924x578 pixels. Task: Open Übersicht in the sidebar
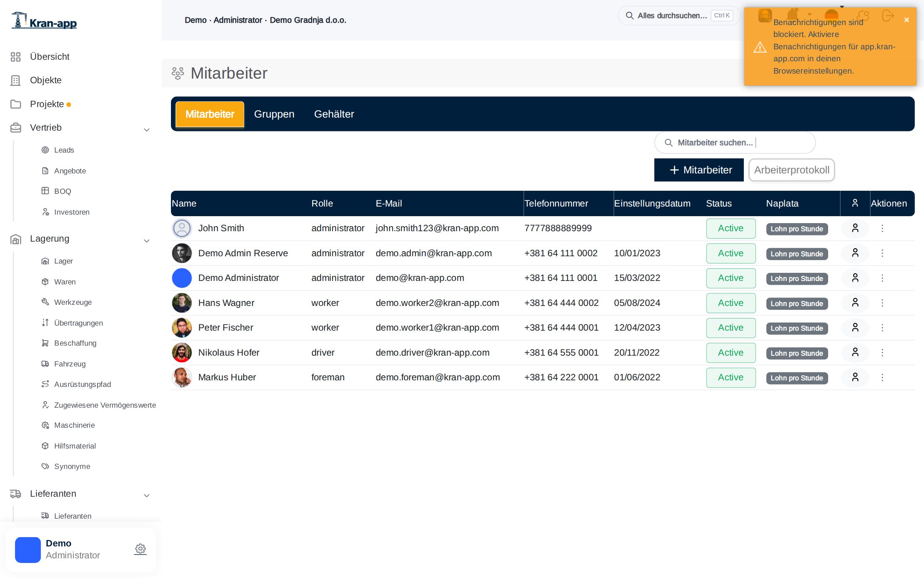point(49,57)
